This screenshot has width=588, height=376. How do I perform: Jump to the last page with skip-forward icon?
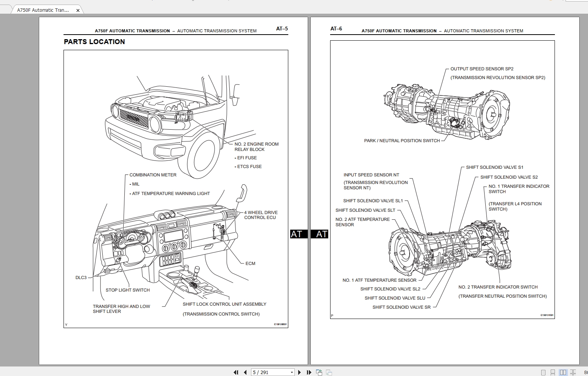pyautogui.click(x=308, y=372)
